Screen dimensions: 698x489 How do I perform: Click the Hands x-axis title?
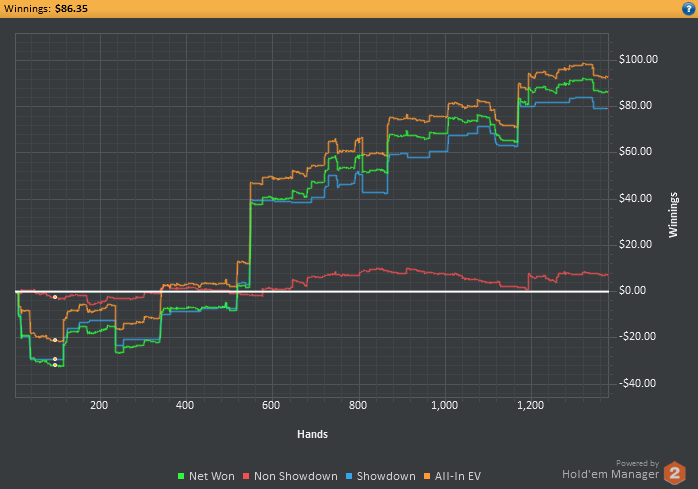coord(312,434)
